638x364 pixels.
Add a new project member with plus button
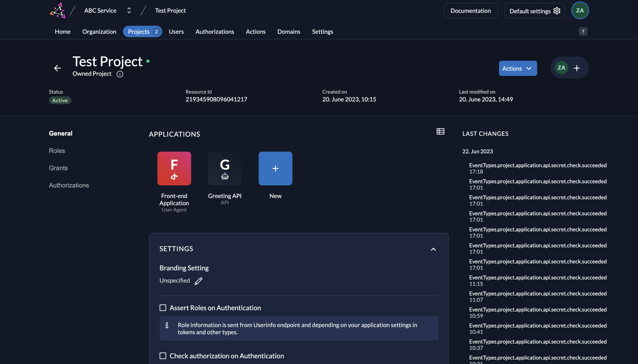[577, 67]
